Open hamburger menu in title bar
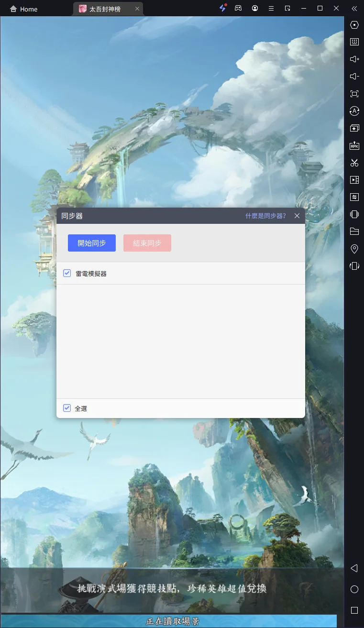The width and height of the screenshot is (364, 628). point(271,8)
